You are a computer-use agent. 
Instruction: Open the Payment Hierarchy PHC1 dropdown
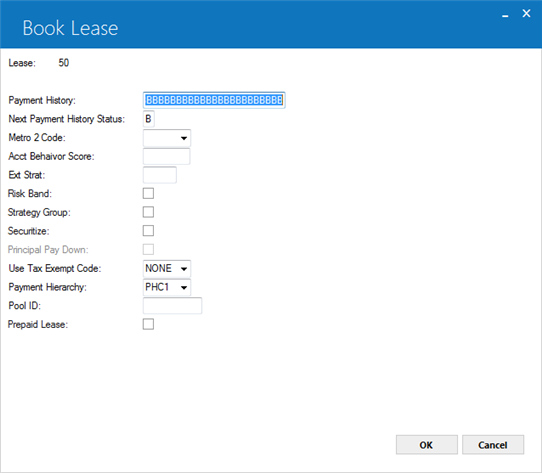(167, 287)
